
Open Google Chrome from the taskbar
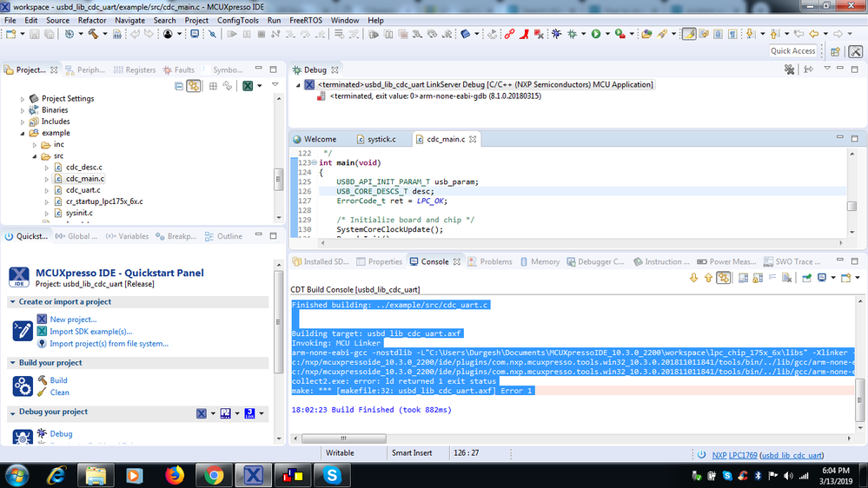(x=214, y=475)
